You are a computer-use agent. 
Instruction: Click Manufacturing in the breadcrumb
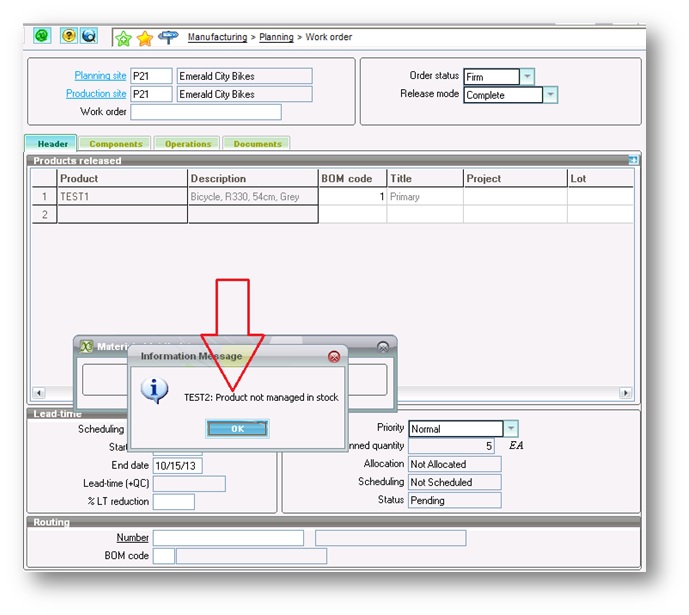pyautogui.click(x=217, y=37)
